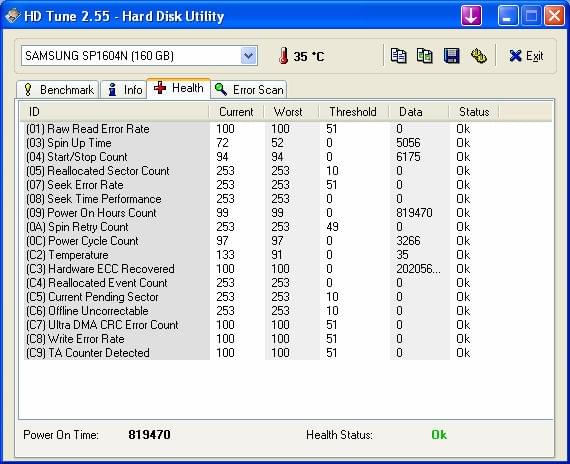Viewport: 570px width, 464px height.
Task: Select the SAMSUNG SP1604N drive combo box
Action: pyautogui.click(x=139, y=56)
